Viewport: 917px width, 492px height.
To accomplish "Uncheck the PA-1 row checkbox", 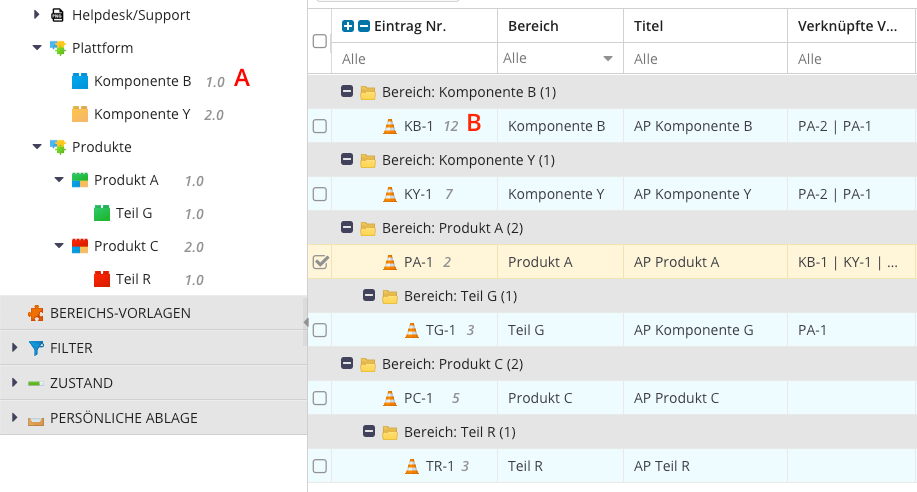I will click(x=320, y=262).
